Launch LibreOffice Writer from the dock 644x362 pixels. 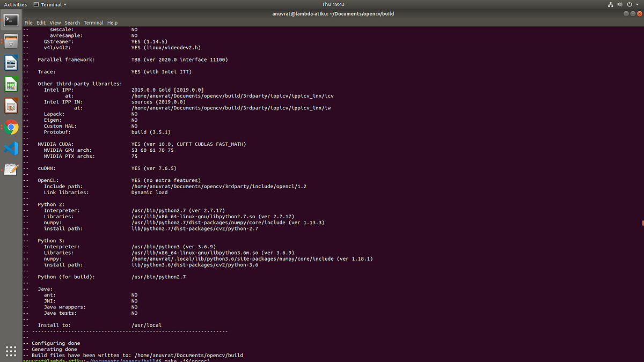click(x=11, y=62)
